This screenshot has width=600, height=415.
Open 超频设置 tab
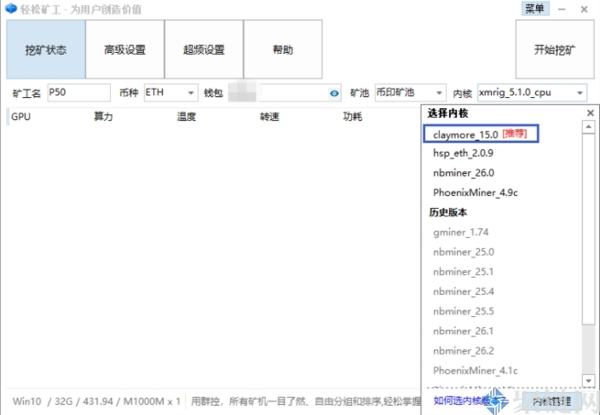pos(204,49)
